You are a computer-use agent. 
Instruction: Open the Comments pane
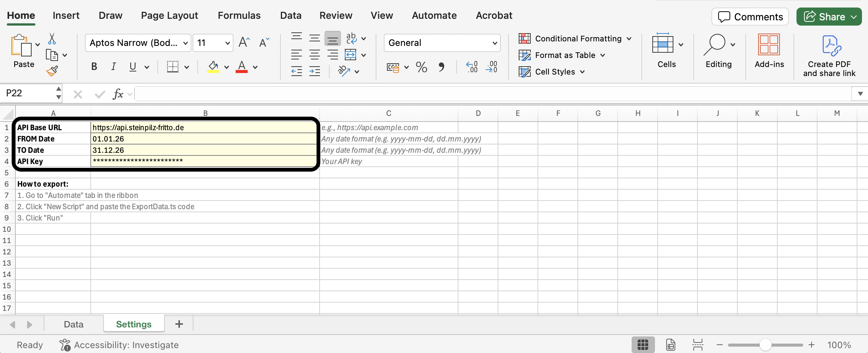pos(750,17)
